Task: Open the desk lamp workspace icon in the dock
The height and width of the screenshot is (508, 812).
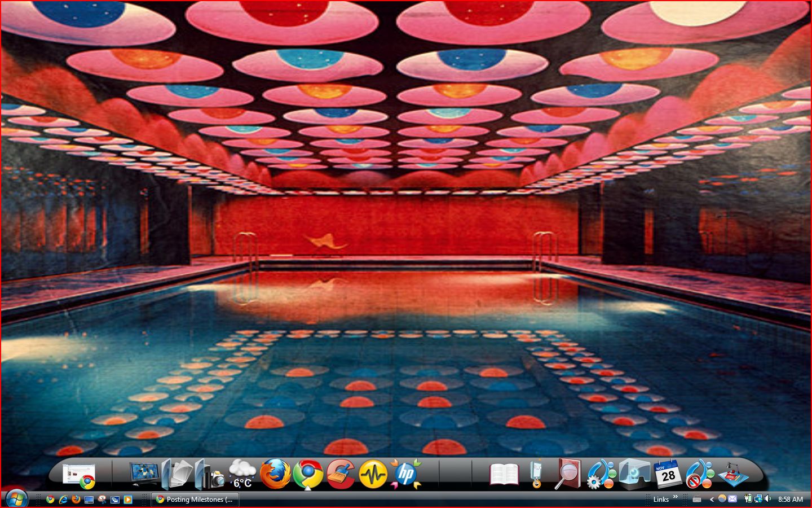Action: pyautogui.click(x=733, y=475)
